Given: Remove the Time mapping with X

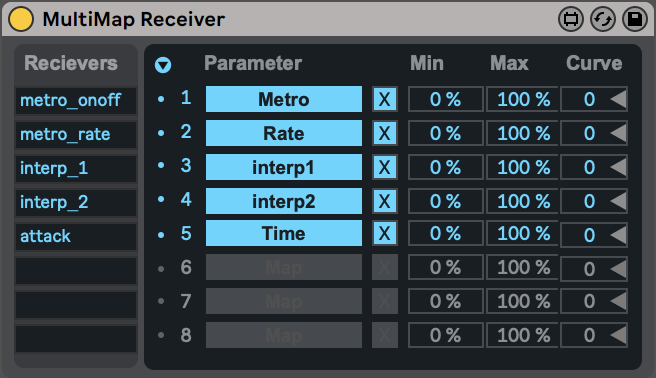Looking at the screenshot, I should coord(384,233).
